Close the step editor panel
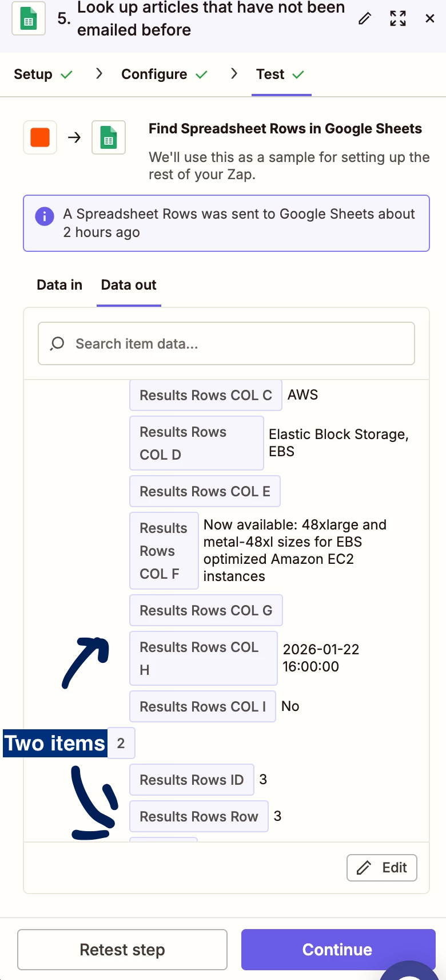Screen dimensions: 446x980 (430, 19)
